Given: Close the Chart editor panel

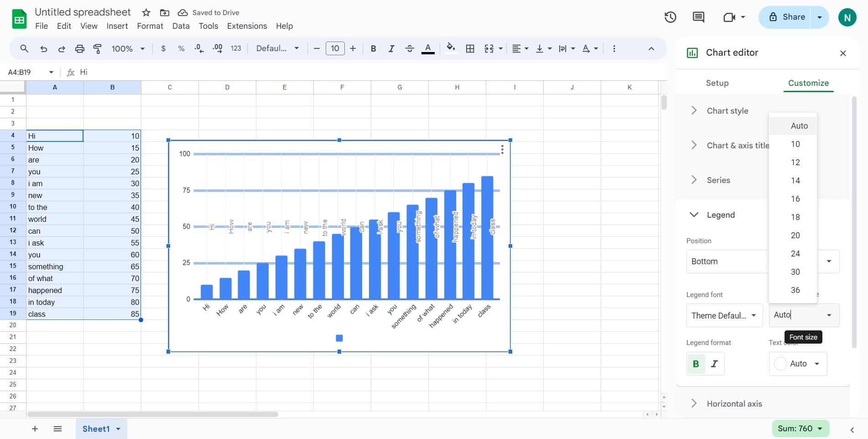Looking at the screenshot, I should pos(842,53).
